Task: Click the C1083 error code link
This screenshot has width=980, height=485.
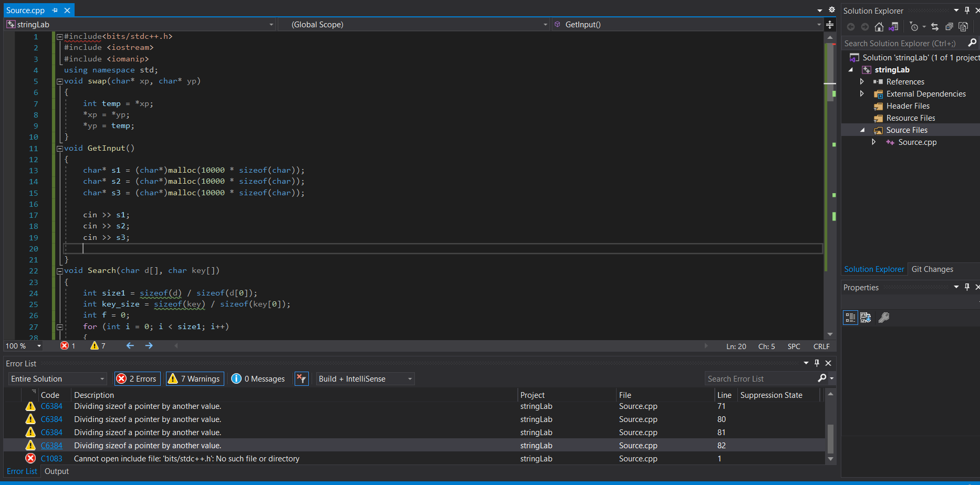Action: click(x=51, y=459)
